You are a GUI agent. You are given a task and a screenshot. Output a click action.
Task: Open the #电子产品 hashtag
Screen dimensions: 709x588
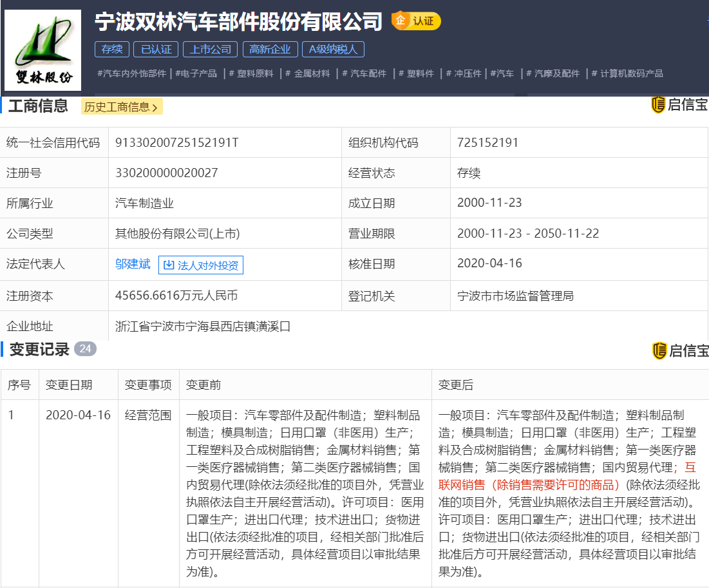[x=196, y=73]
